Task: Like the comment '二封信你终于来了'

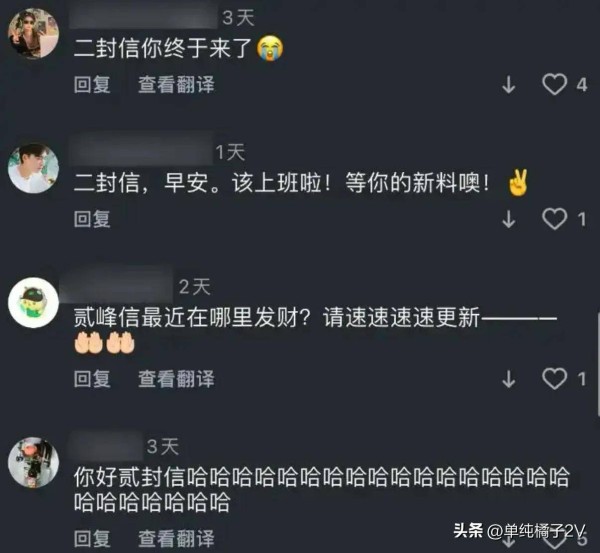Action: click(x=554, y=84)
